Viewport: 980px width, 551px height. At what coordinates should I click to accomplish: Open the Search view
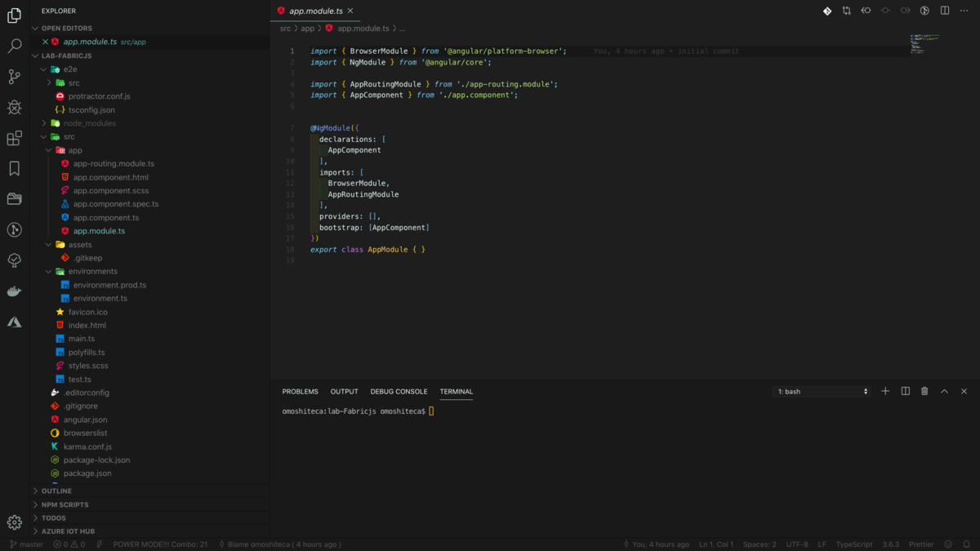coord(14,47)
